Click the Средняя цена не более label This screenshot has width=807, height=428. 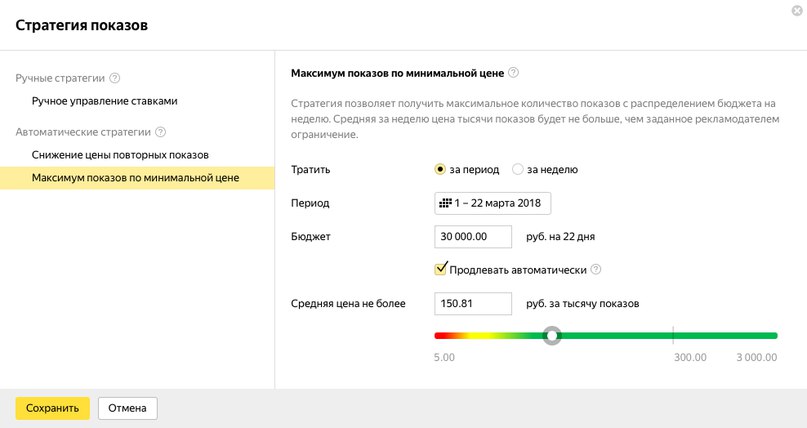pos(348,304)
